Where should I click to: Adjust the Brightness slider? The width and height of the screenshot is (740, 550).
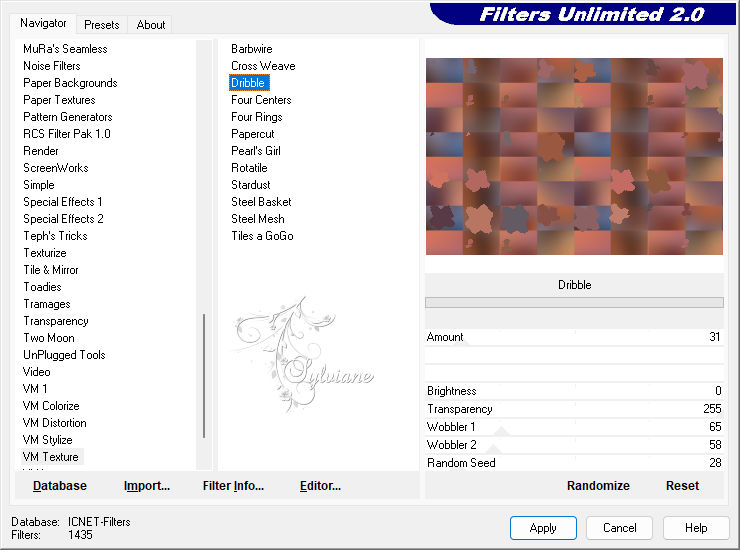574,391
